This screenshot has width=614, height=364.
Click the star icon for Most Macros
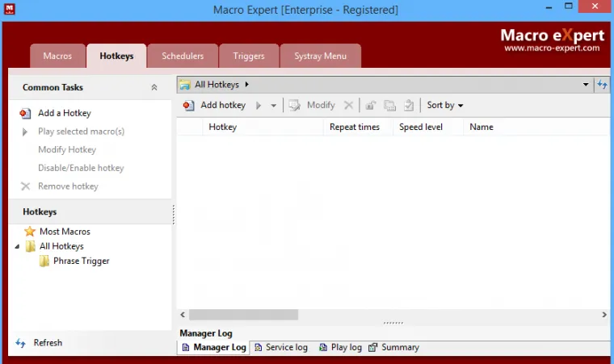point(30,232)
